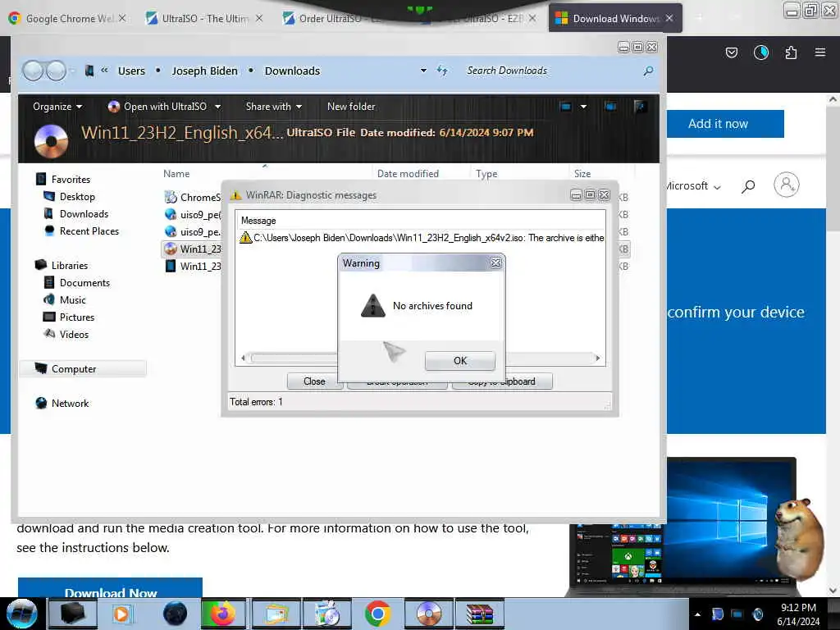
Task: Click Users in the address breadcrumb
Action: [x=131, y=71]
